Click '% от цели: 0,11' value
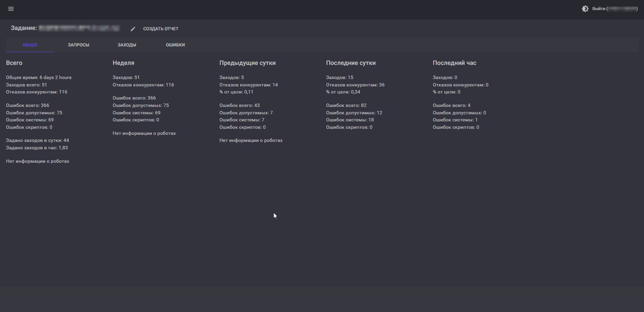 pyautogui.click(x=236, y=92)
